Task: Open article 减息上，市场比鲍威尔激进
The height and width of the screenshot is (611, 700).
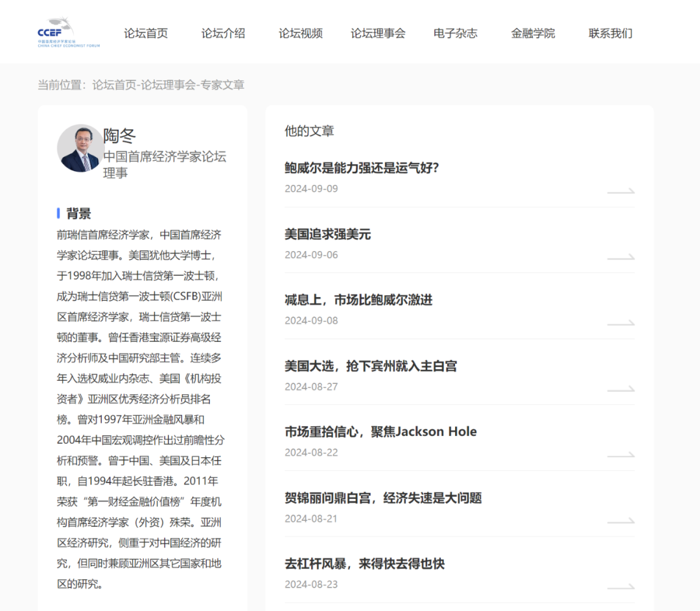Action: click(x=358, y=300)
